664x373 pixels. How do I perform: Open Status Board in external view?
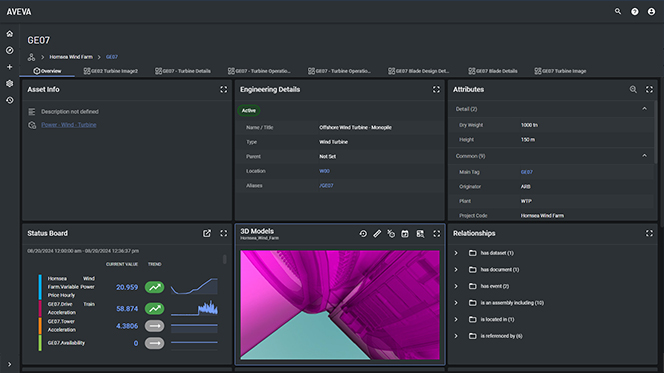(207, 233)
